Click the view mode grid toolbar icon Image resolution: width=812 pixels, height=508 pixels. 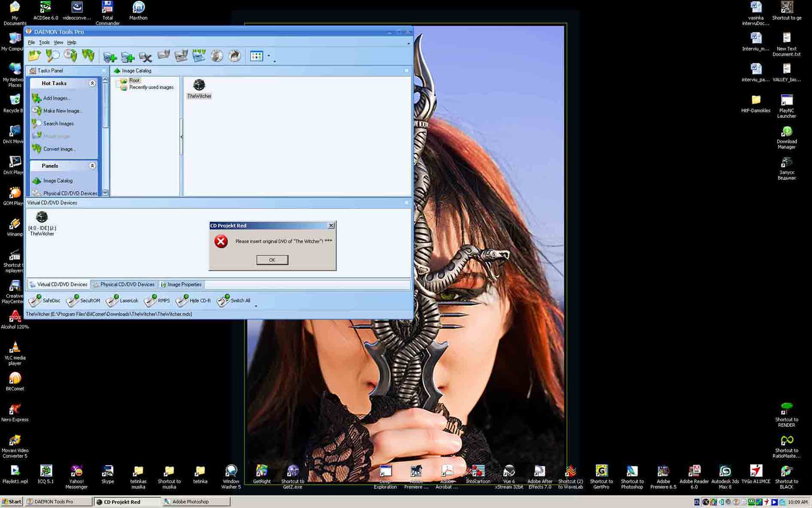coord(256,56)
